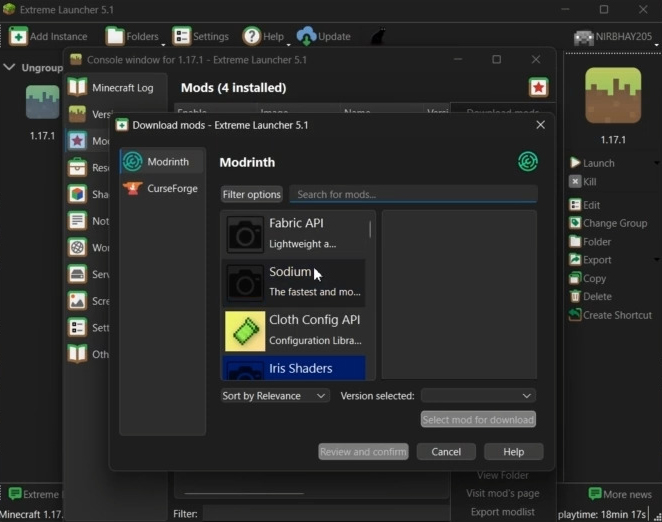Open the Sort by Relevance dropdown
Image resolution: width=662 pixels, height=522 pixels.
coord(275,396)
